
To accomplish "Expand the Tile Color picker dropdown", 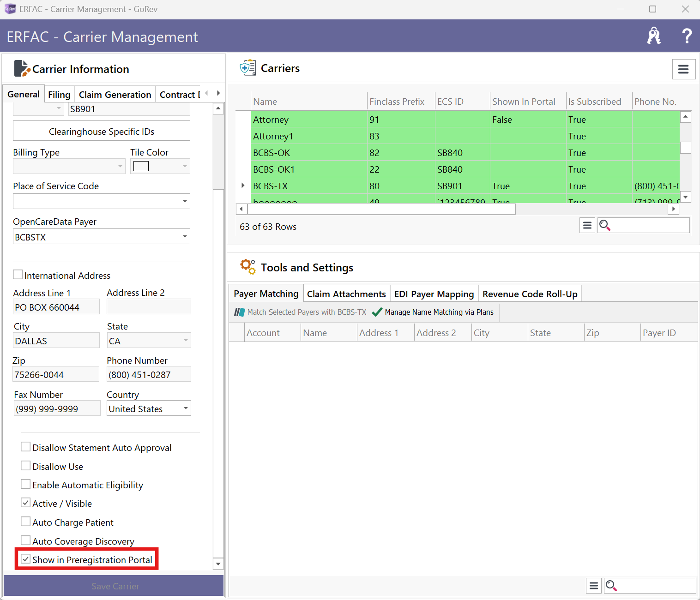I will pyautogui.click(x=185, y=166).
